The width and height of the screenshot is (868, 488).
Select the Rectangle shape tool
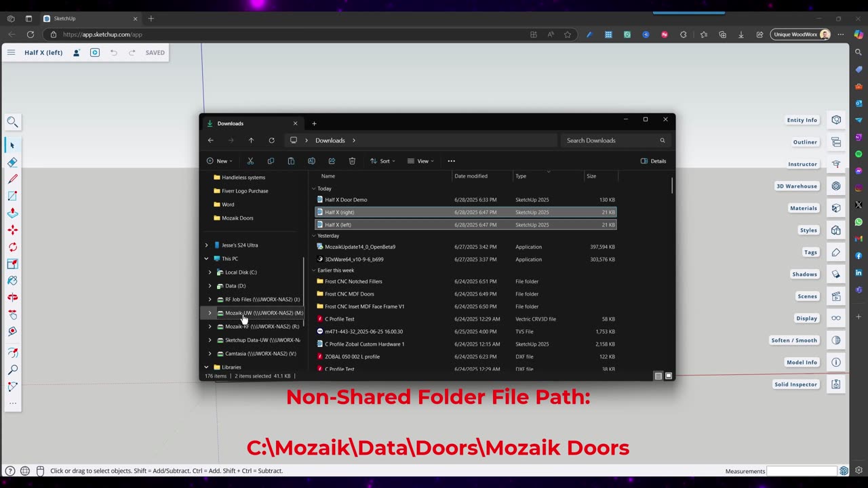point(12,196)
